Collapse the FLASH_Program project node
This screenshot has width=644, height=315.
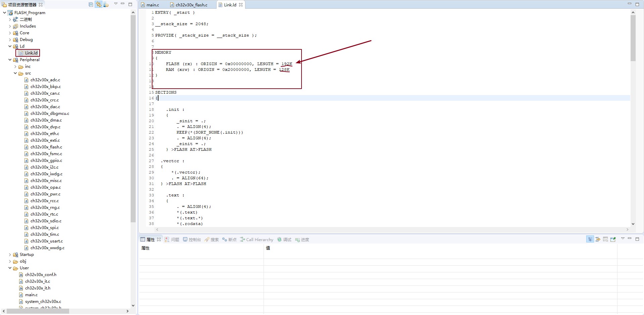(x=4, y=13)
